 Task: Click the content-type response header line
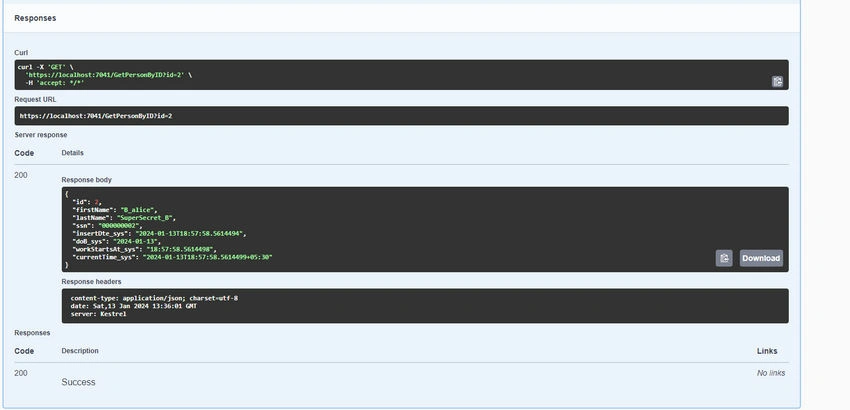coord(154,298)
